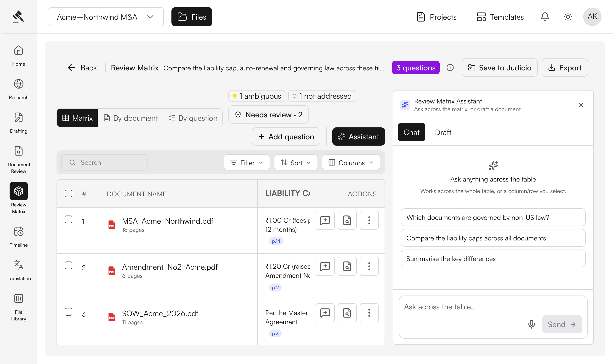Click the Send button

tap(562, 324)
